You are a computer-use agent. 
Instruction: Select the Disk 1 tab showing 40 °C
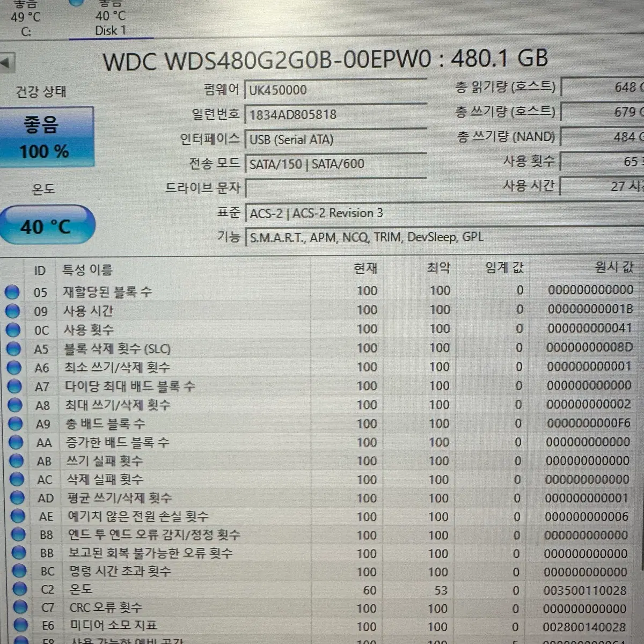click(111, 19)
